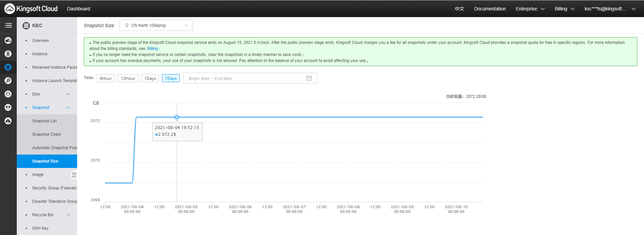Open the Documentation link in the top bar
644x235 pixels.
[x=490, y=9]
